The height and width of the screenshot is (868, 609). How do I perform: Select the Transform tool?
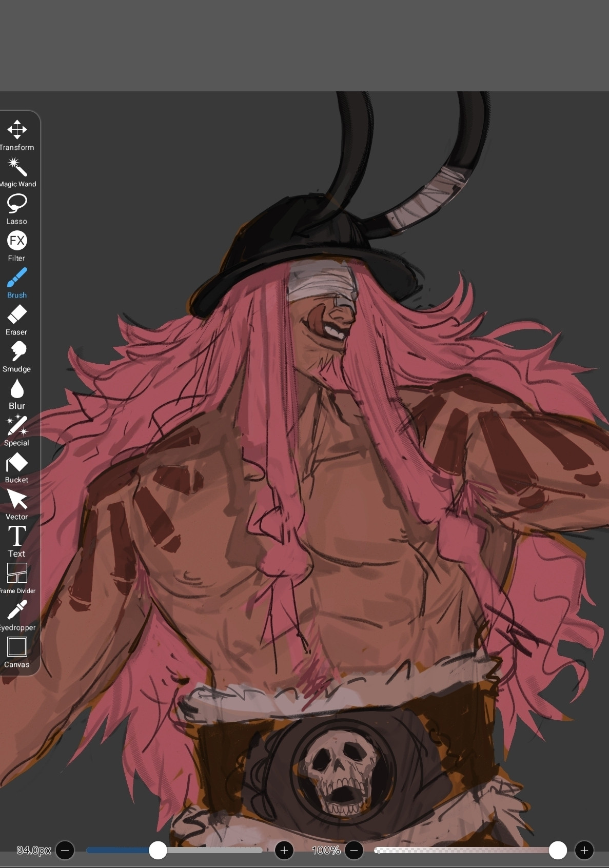pyautogui.click(x=17, y=135)
